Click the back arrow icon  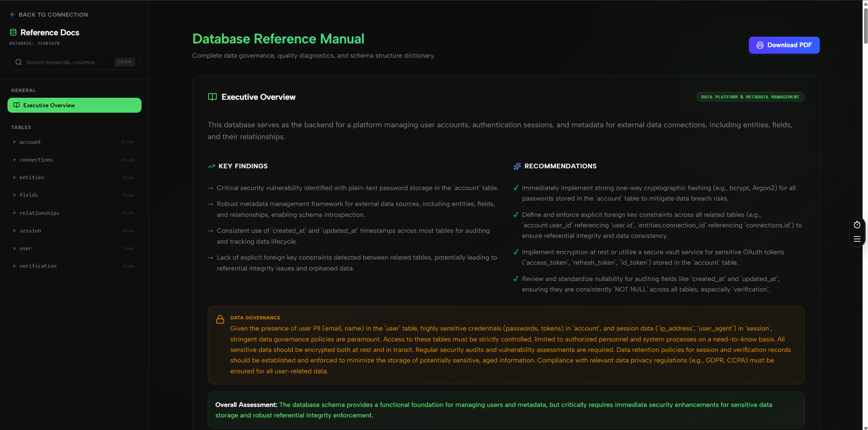pos(13,15)
